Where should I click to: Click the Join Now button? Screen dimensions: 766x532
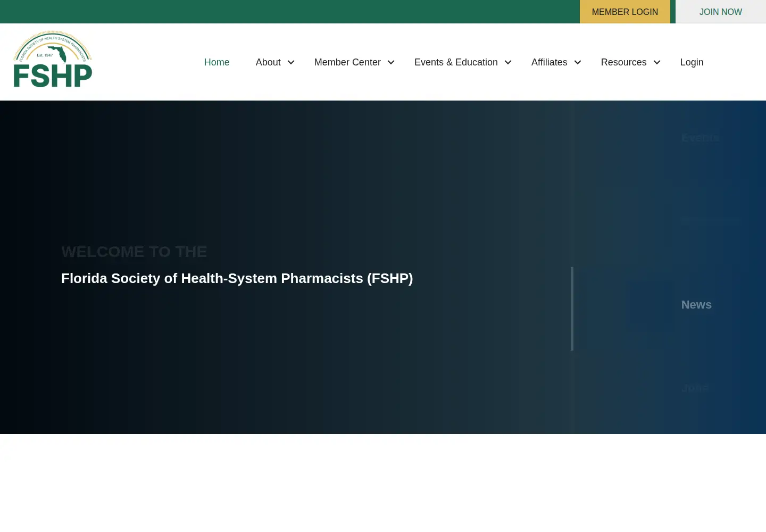coord(721,12)
